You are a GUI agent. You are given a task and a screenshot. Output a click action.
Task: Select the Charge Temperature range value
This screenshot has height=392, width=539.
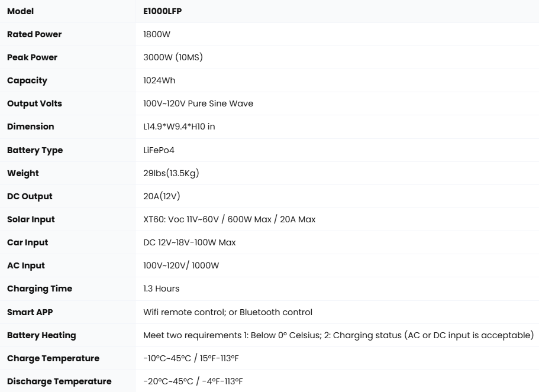191,358
